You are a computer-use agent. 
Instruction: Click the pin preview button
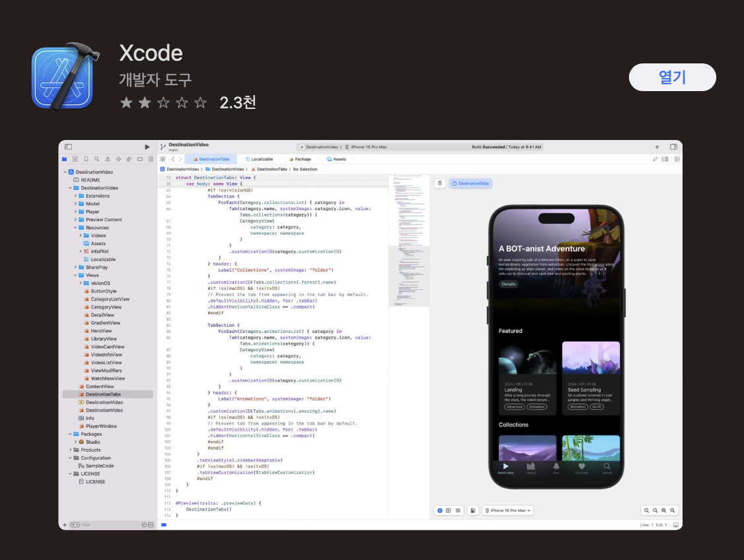point(440,184)
